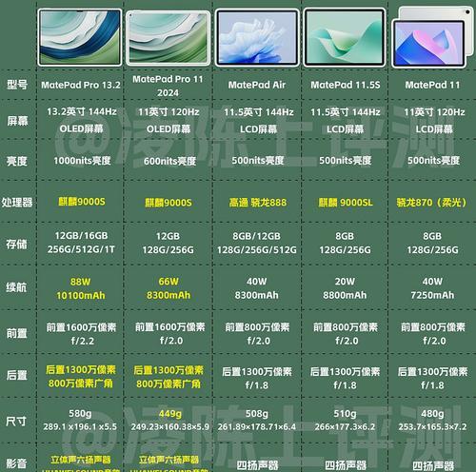The image size is (476, 472).
Task: Click MatePad Pro 11's '后置1300万像素 800万像素广角' cell
Action: [x=169, y=377]
